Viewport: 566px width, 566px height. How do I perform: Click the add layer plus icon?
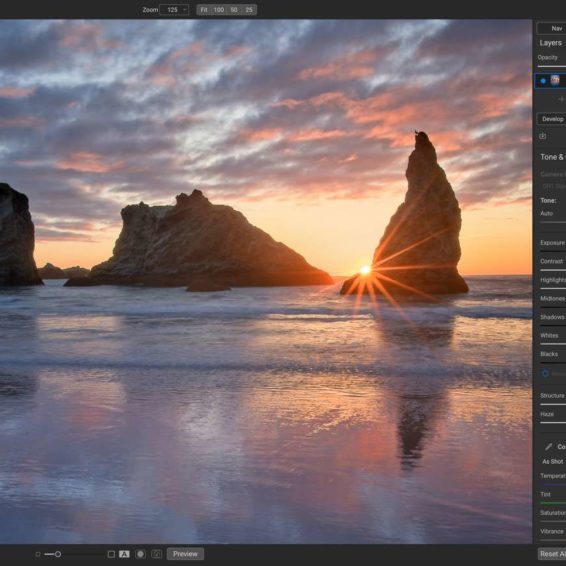pyautogui.click(x=561, y=99)
